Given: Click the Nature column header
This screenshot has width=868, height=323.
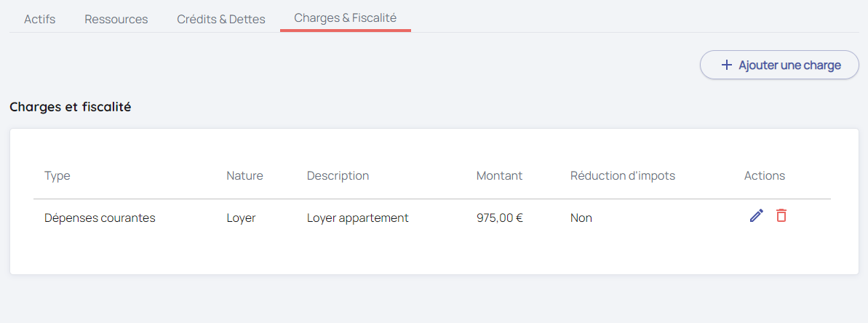Looking at the screenshot, I should (x=244, y=175).
